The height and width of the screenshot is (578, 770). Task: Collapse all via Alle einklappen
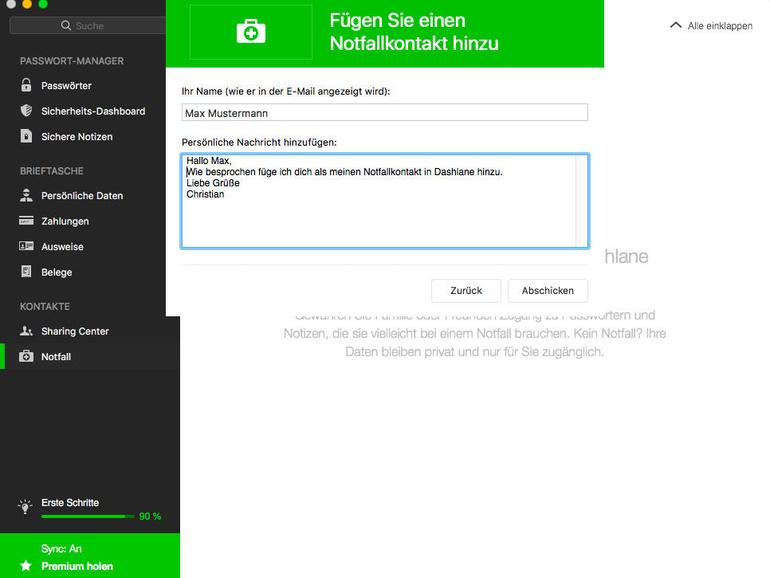tap(720, 26)
